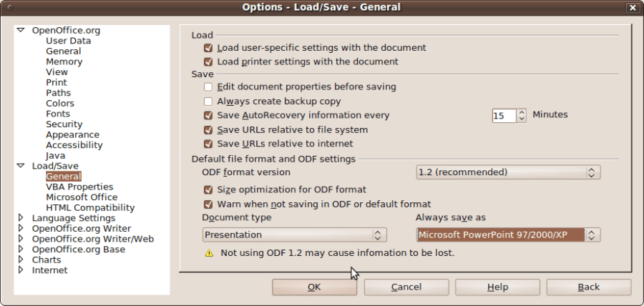
Task: Select VBA Properties in the tree
Action: pos(79,187)
